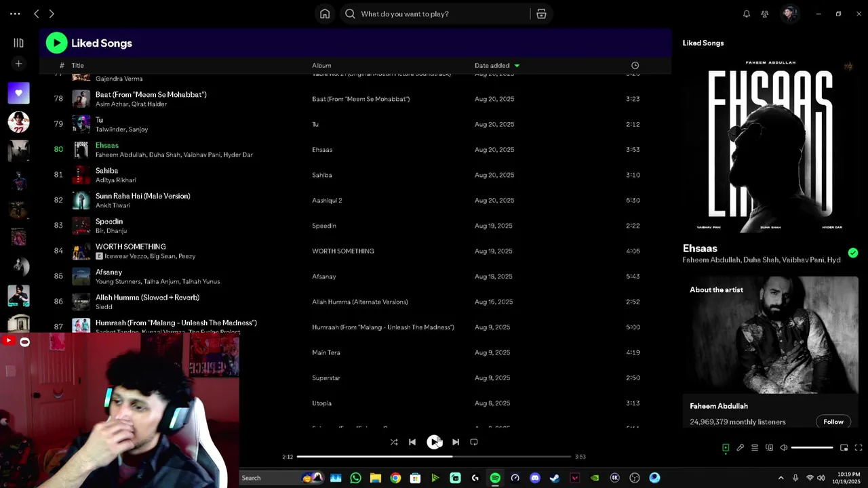Skip to next track
This screenshot has width=868, height=488.
point(456,442)
